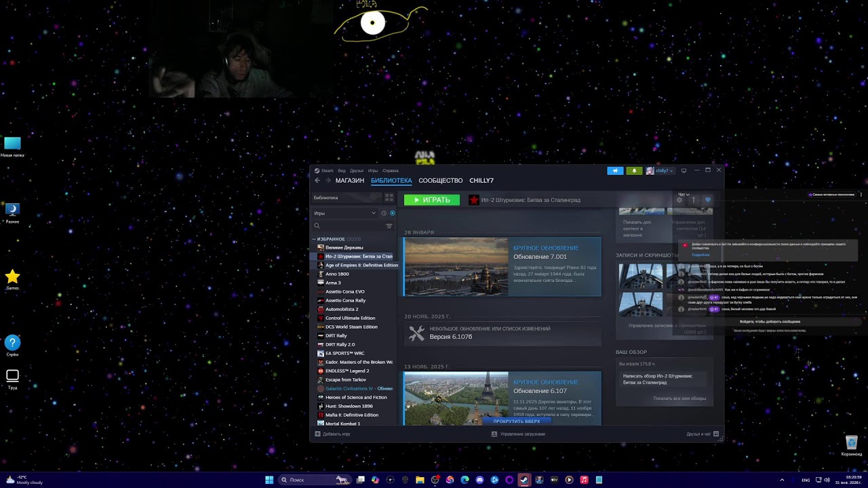Open the Обновление 6.107 news card
Viewport: 868px width, 488px height.
point(502,398)
